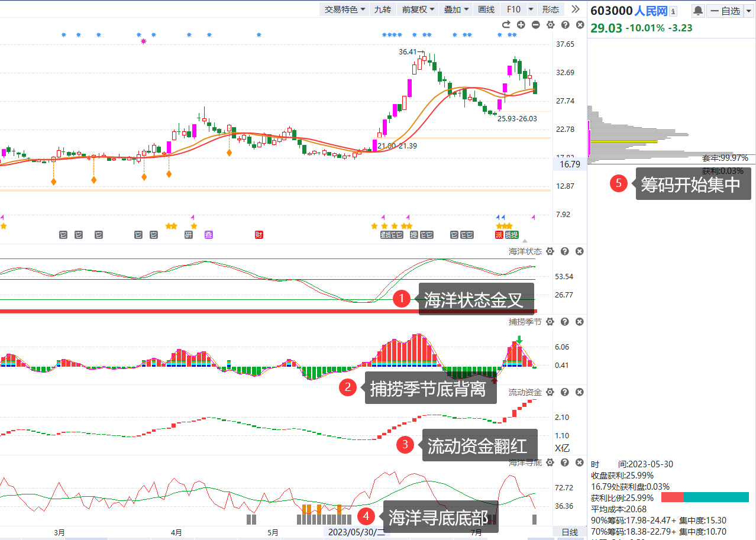Close the 海洋状态 indicator panel
756x540 pixels.
coord(580,251)
